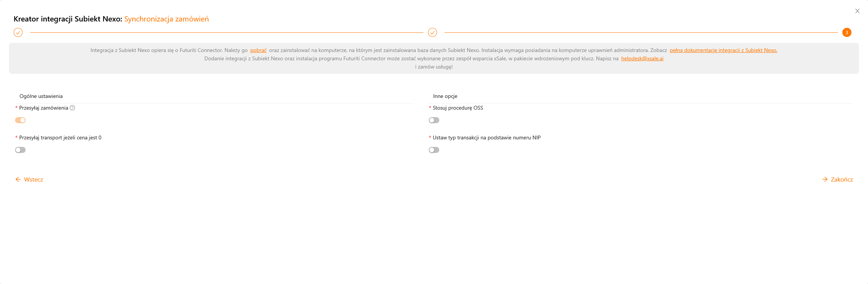This screenshot has width=868, height=284.
Task: Turn on the Stosuj procedurę OSS switch
Action: coord(434,120)
